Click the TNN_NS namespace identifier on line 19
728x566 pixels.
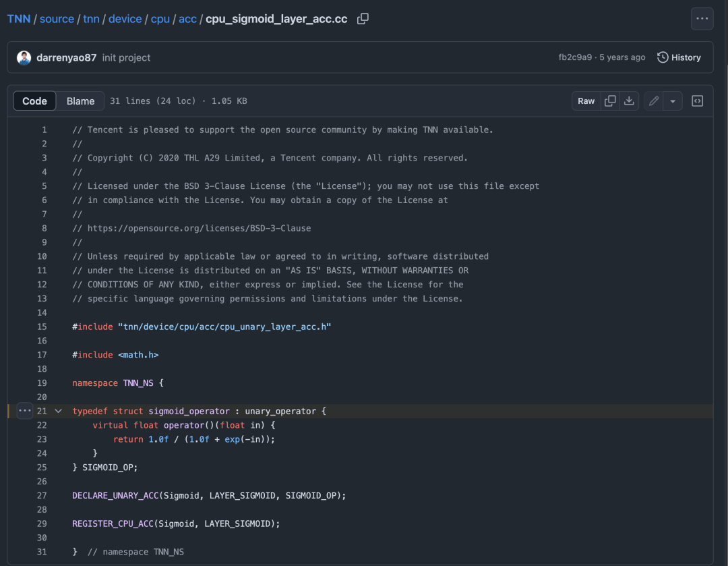[x=138, y=383]
